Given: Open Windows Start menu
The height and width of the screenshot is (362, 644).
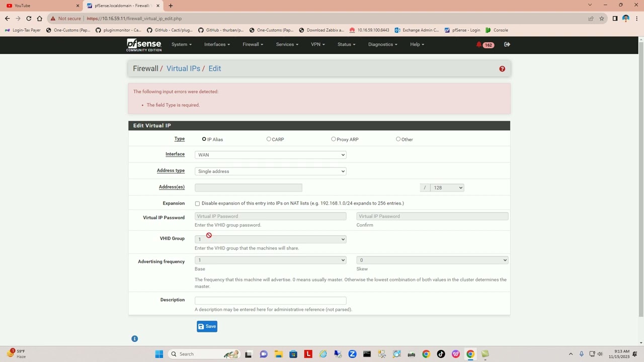Looking at the screenshot, I should click(159, 354).
